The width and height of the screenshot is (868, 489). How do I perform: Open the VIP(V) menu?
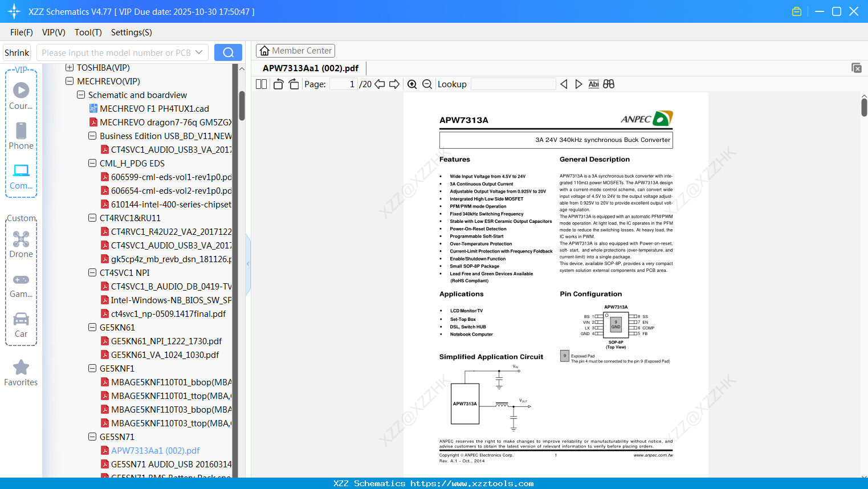tap(54, 32)
